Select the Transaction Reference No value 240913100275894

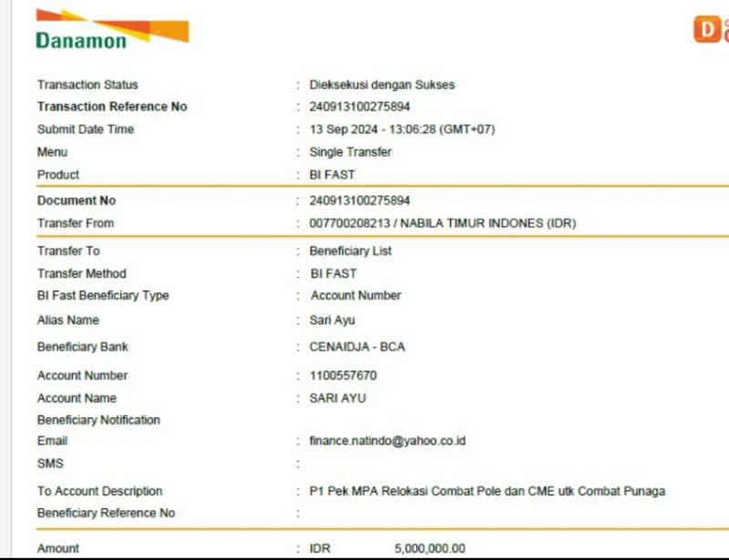point(359,107)
